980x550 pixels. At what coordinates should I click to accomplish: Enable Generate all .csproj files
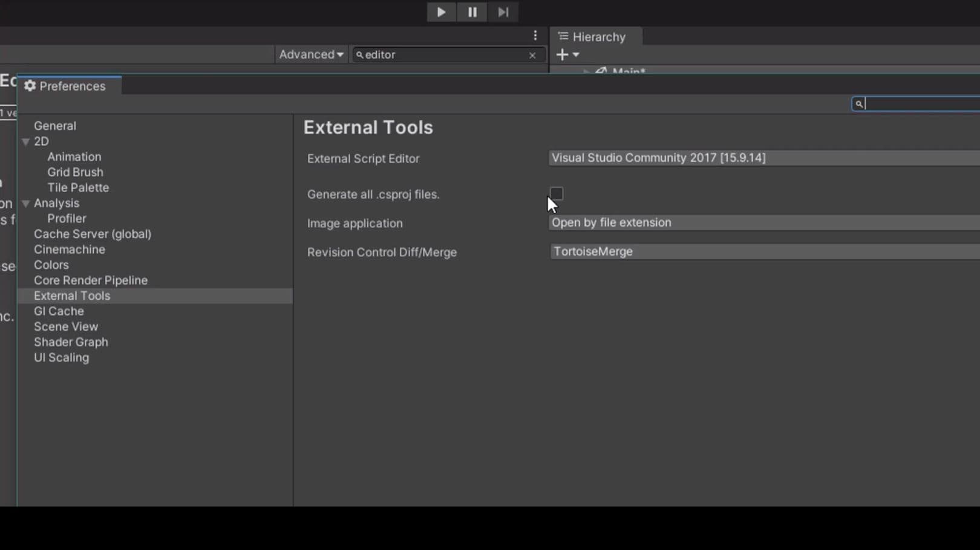click(x=556, y=193)
